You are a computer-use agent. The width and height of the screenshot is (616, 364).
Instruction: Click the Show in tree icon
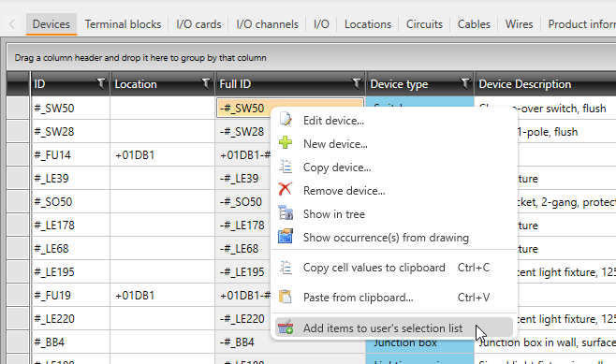pos(286,212)
